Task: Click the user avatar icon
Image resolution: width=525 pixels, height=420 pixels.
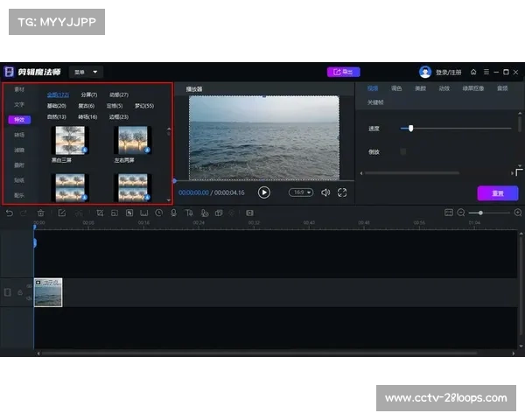Action: click(425, 72)
